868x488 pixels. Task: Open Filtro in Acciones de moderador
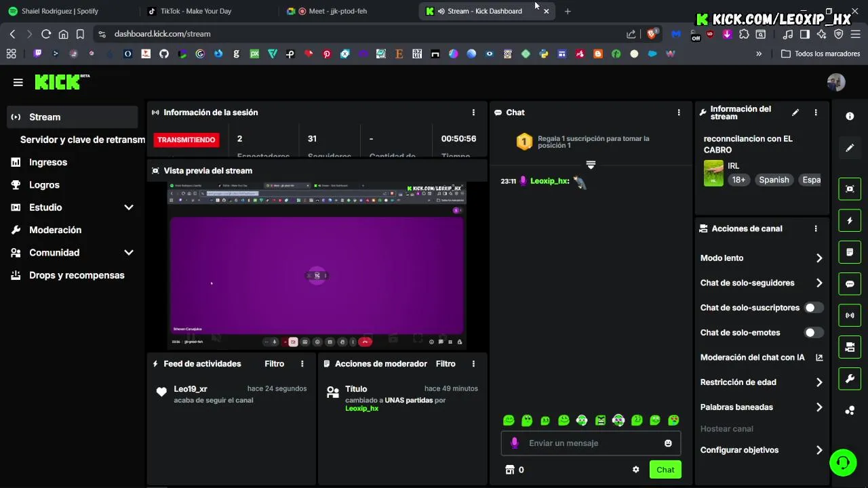coord(446,364)
